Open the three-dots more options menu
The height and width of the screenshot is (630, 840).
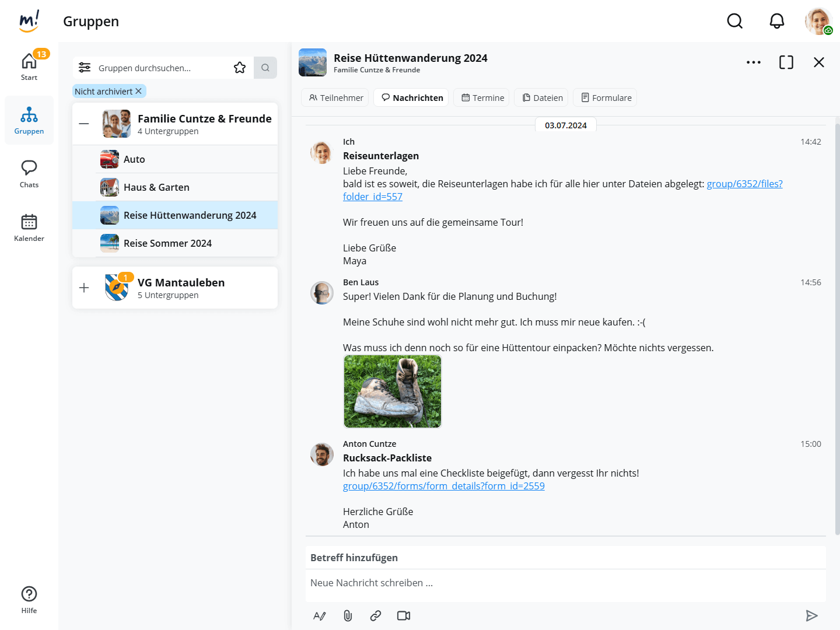click(753, 62)
